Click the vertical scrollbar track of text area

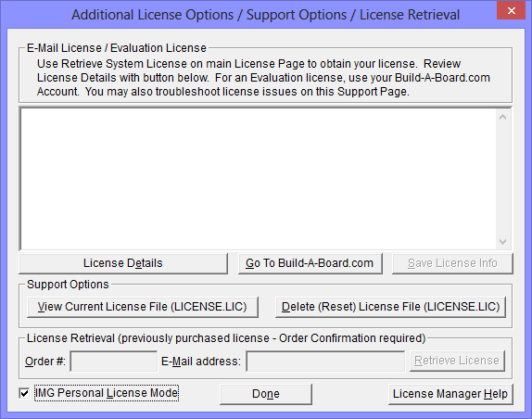503,179
